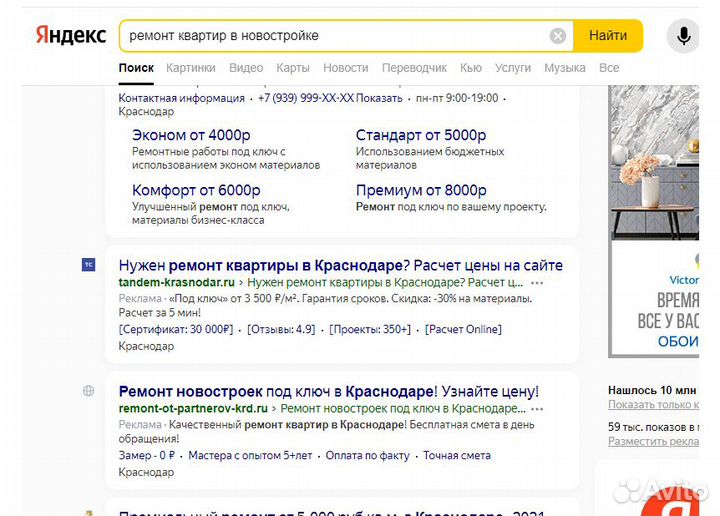Click the Показать только link in sidebar

[653, 404]
